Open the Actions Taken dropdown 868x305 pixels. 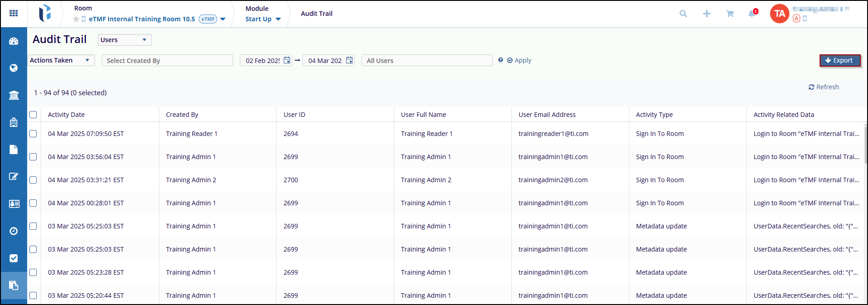click(x=61, y=60)
